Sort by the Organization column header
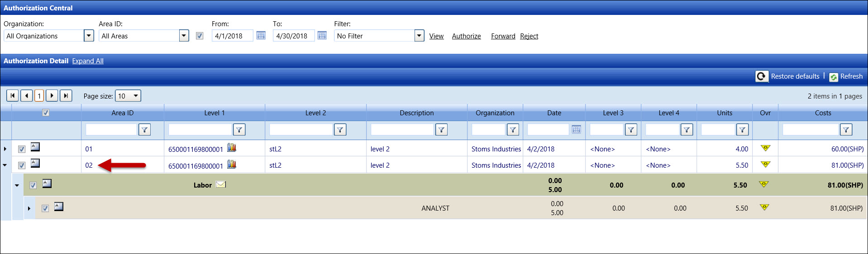The width and height of the screenshot is (868, 254). pos(495,113)
